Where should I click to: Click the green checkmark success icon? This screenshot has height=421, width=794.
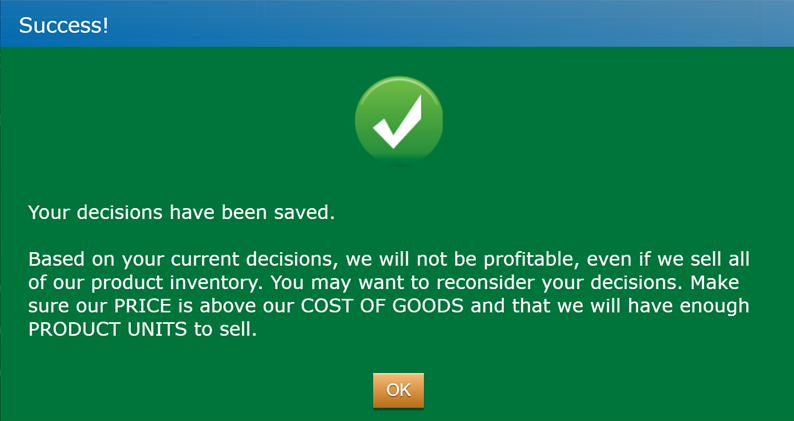pos(399,121)
